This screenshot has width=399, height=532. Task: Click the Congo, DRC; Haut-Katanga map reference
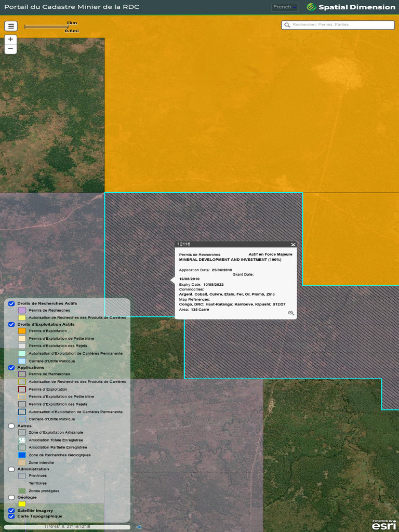tap(232, 304)
